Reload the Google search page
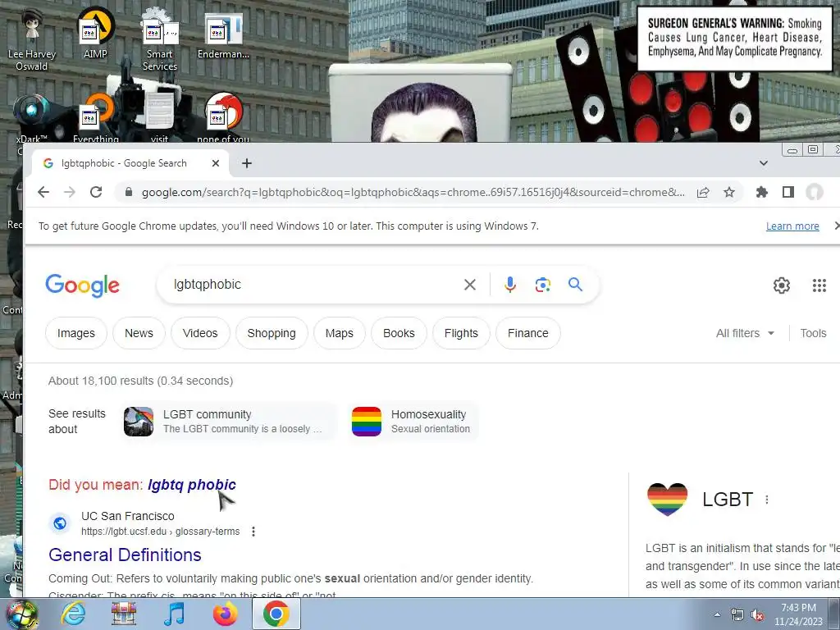Image resolution: width=840 pixels, height=630 pixels. pos(96,192)
